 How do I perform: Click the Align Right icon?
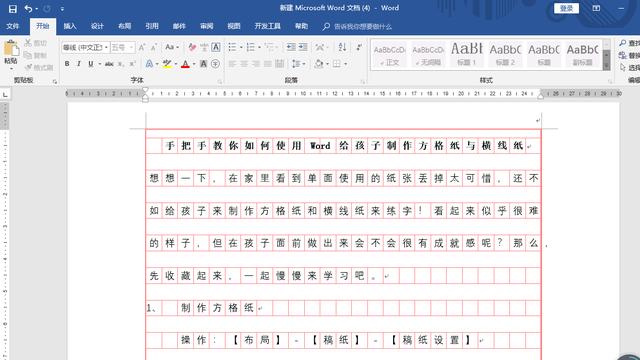[256, 64]
